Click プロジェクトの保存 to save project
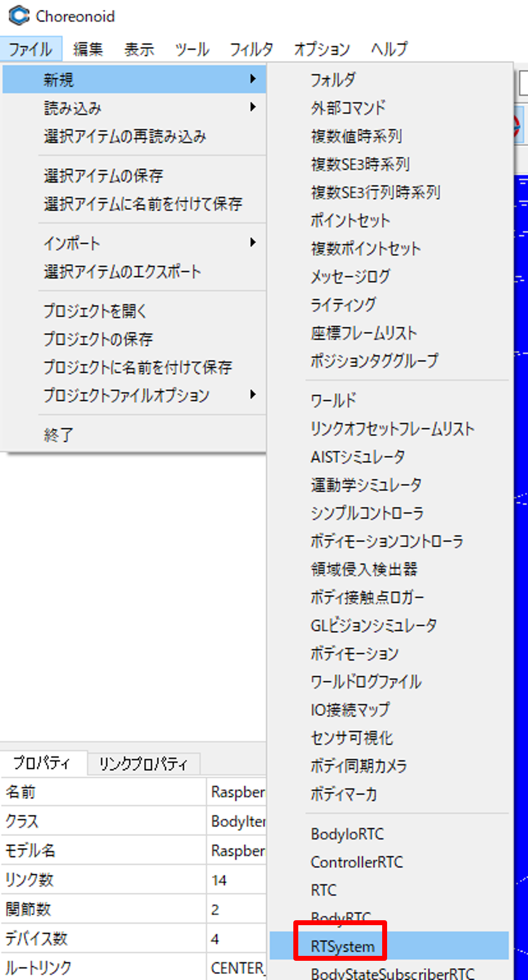Screen dimensions: 528x980 [99, 339]
